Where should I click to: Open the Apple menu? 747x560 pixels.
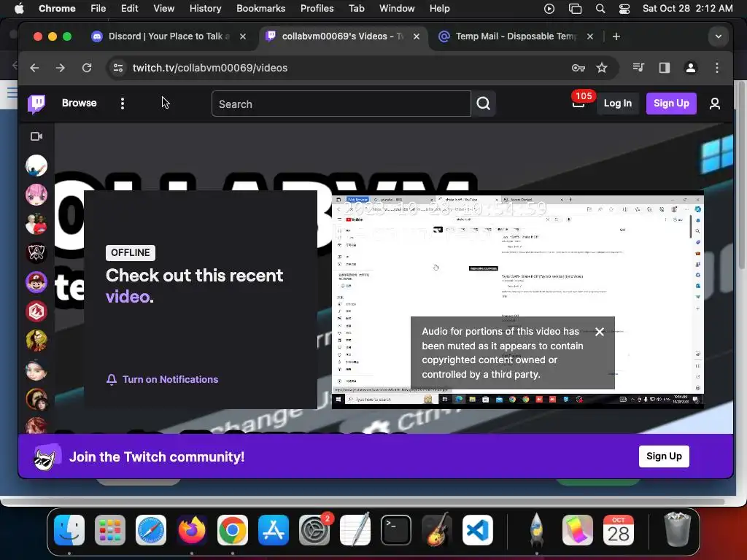pos(19,9)
